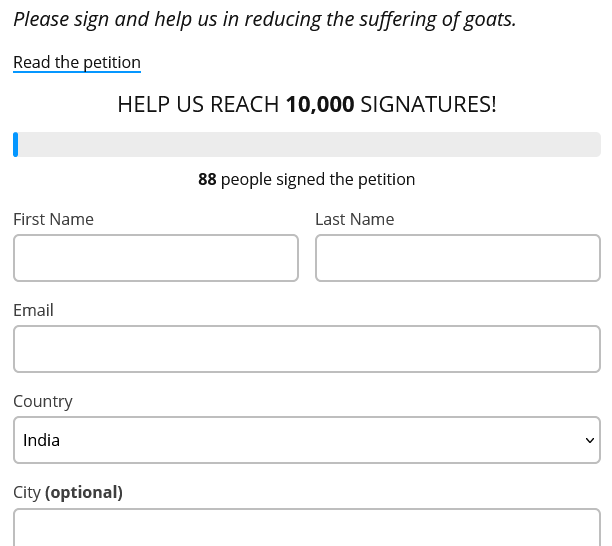Click the Country dropdown chevron arrow
612x546 pixels.
point(589,441)
